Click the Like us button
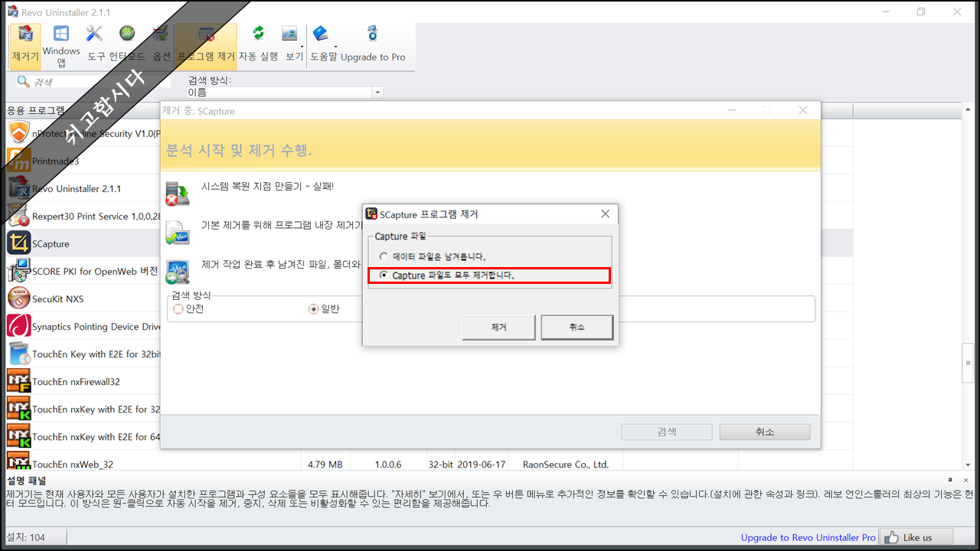Screen dimensions: 980x551 tap(916, 537)
